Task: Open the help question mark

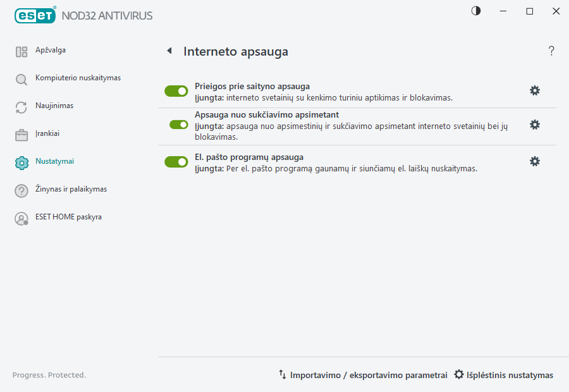Action: pos(551,51)
